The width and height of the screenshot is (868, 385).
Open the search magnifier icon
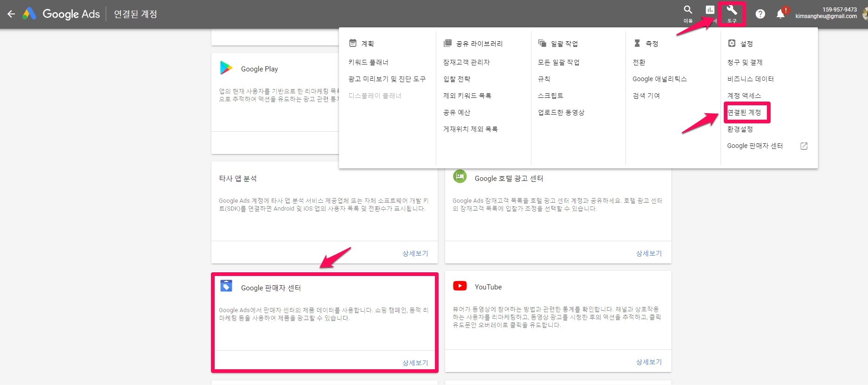click(x=688, y=10)
